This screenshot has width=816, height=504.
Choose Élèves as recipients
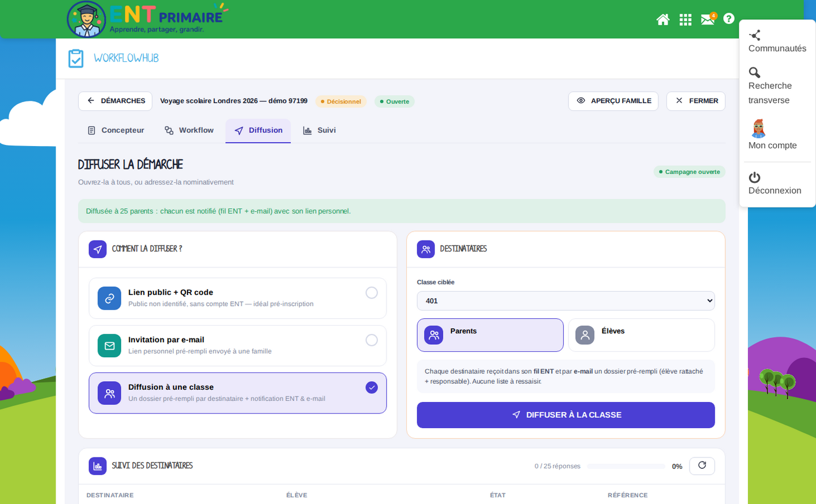pos(641,335)
